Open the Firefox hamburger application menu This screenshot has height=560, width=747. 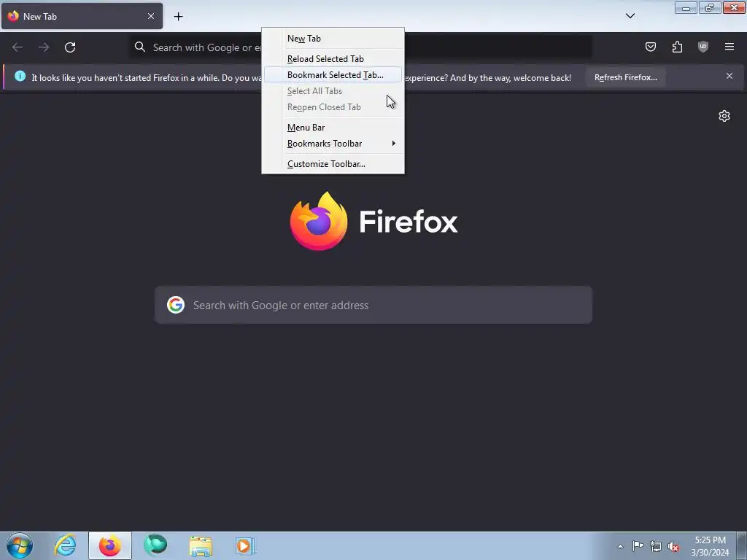click(729, 47)
